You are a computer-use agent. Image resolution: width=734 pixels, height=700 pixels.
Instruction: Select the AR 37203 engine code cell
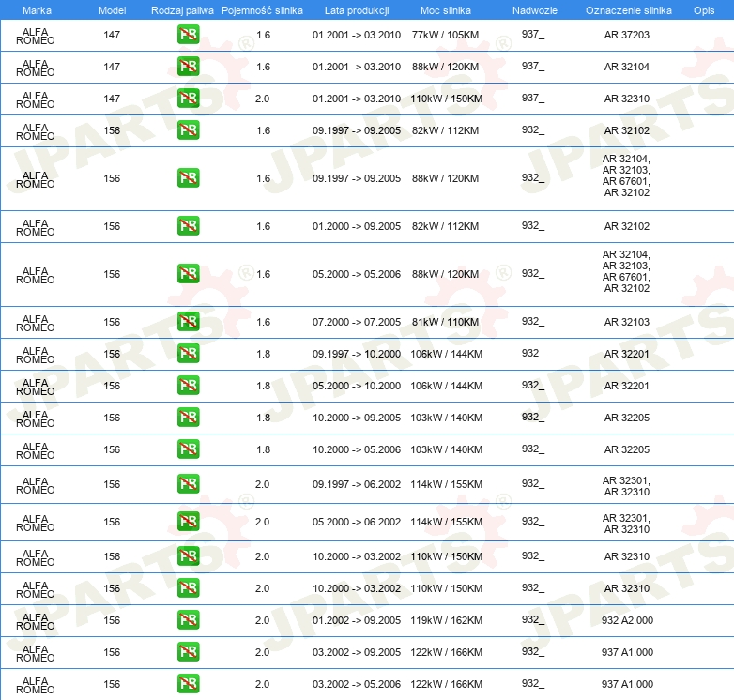coord(626,36)
